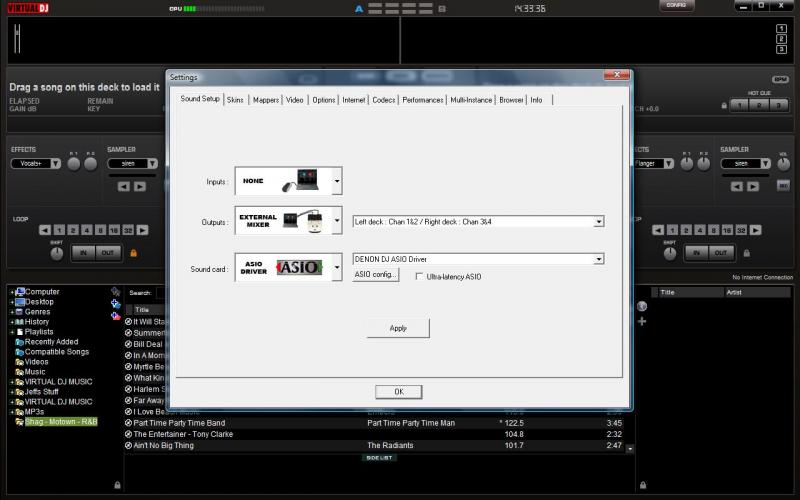Click the plus icon beside the side list
The image size is (800, 500).
[642, 321]
